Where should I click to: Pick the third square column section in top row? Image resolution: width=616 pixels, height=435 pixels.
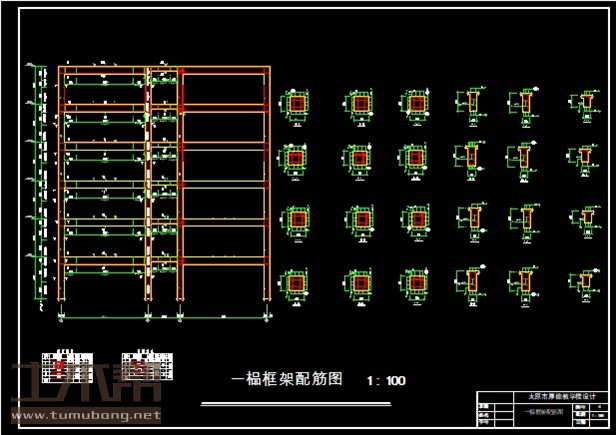click(x=415, y=103)
